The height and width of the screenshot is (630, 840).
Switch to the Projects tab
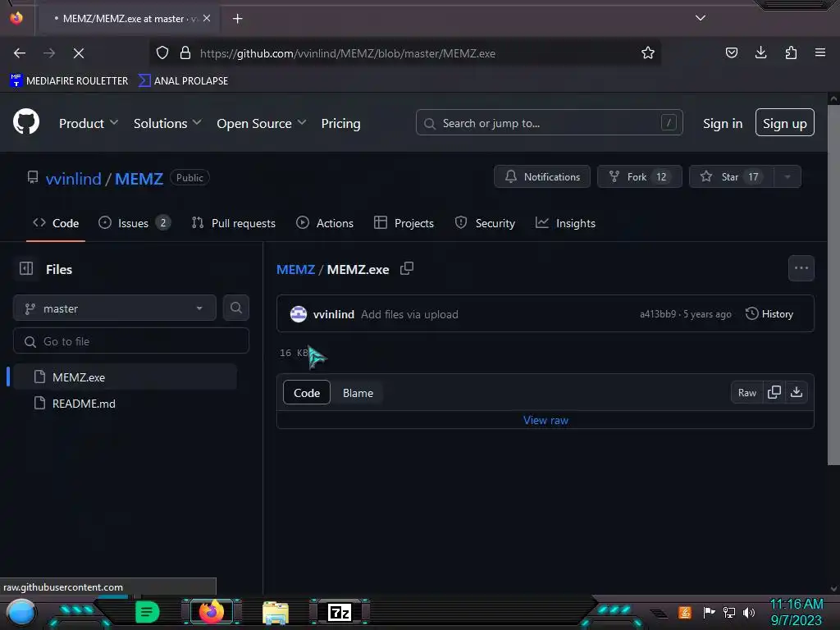coord(404,223)
